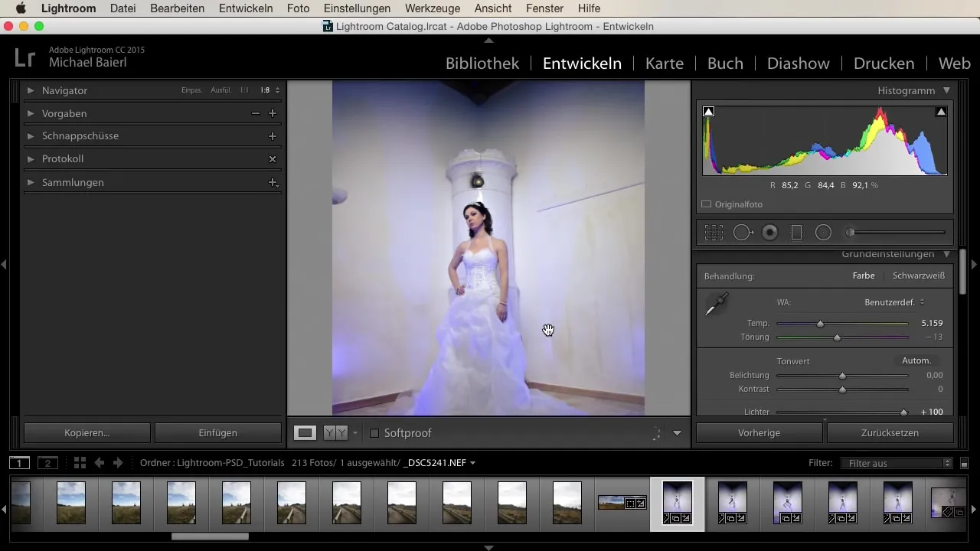Screen dimensions: 980x551
Task: Toggle shadow clipping indicator in histogram
Action: pyautogui.click(x=709, y=112)
